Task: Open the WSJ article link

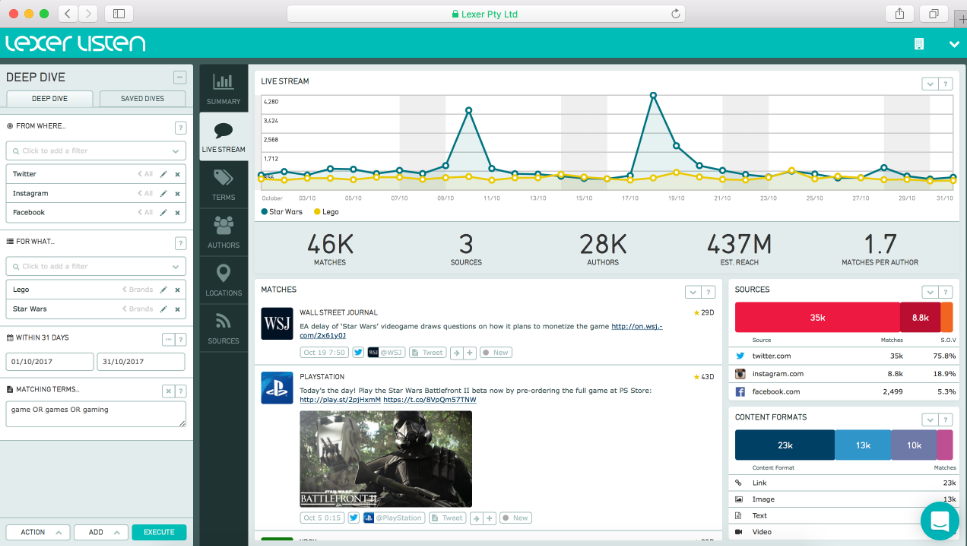Action: [x=481, y=331]
